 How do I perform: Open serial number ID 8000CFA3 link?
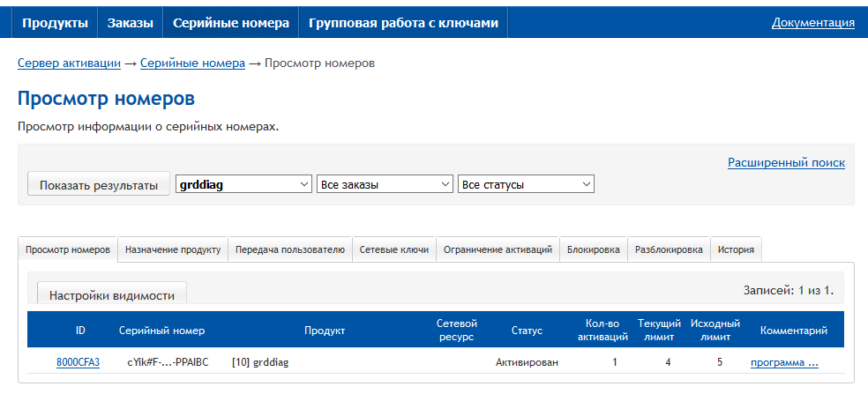78,362
